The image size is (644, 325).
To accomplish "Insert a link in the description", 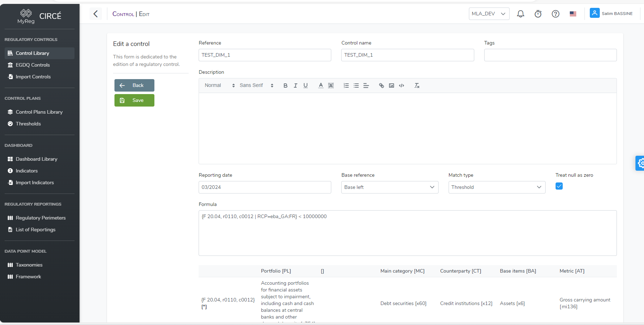I will coord(381,86).
